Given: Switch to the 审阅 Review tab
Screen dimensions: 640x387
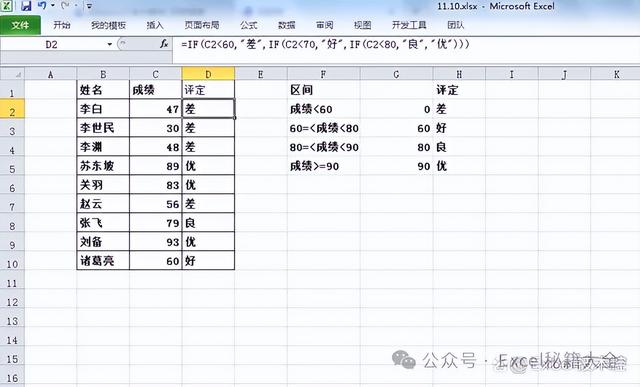Looking at the screenshot, I should [324, 25].
